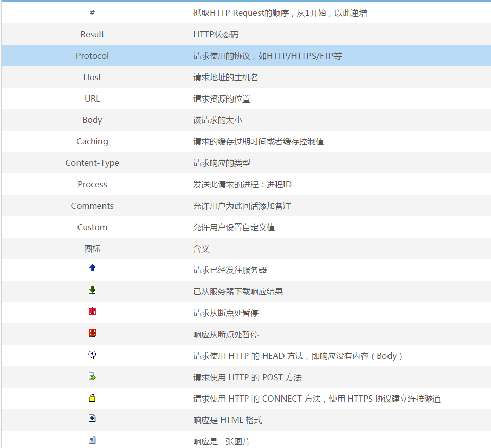Click '请求使用 HTTP 的 POST 方法' text

[x=247, y=378]
